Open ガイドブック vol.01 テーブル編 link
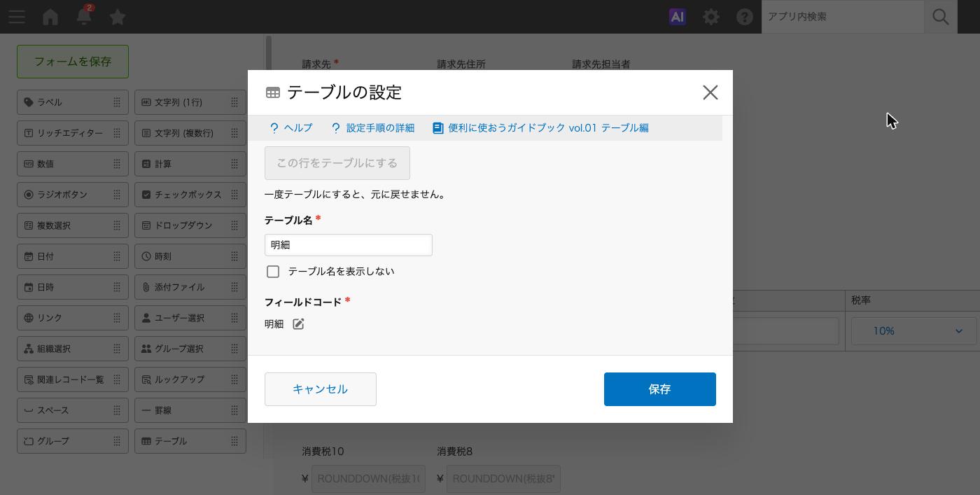The width and height of the screenshot is (980, 495). click(x=540, y=128)
